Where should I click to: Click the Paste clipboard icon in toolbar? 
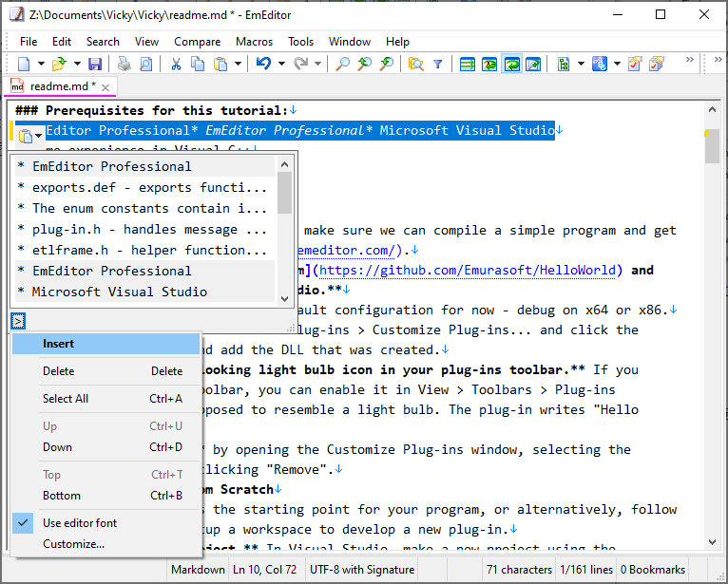point(220,64)
